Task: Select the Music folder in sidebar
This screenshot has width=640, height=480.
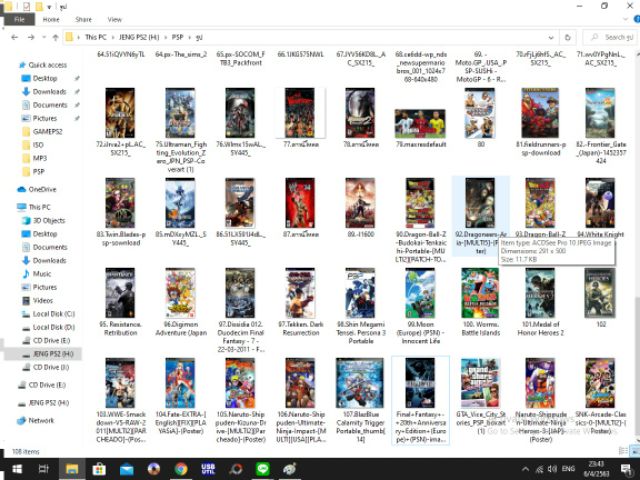Action: coord(43,273)
